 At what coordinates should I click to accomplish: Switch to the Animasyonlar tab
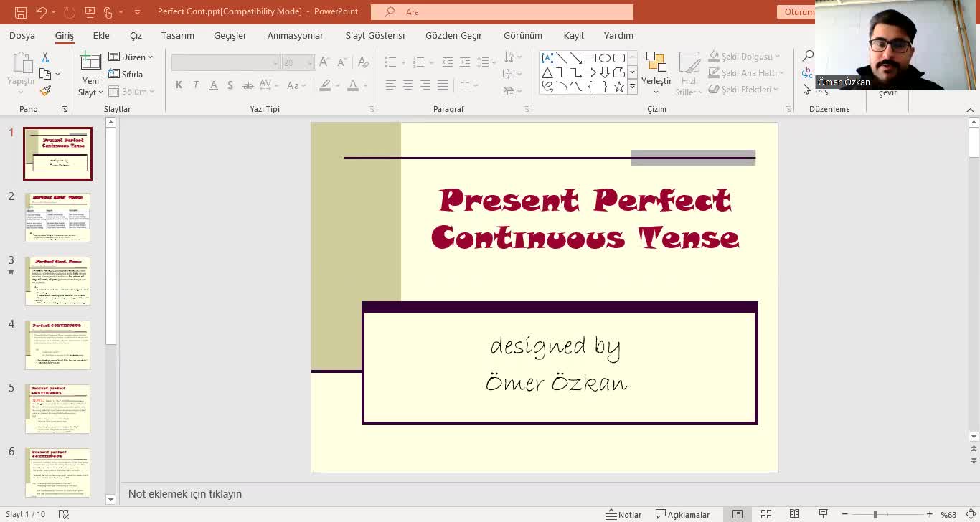tap(296, 35)
